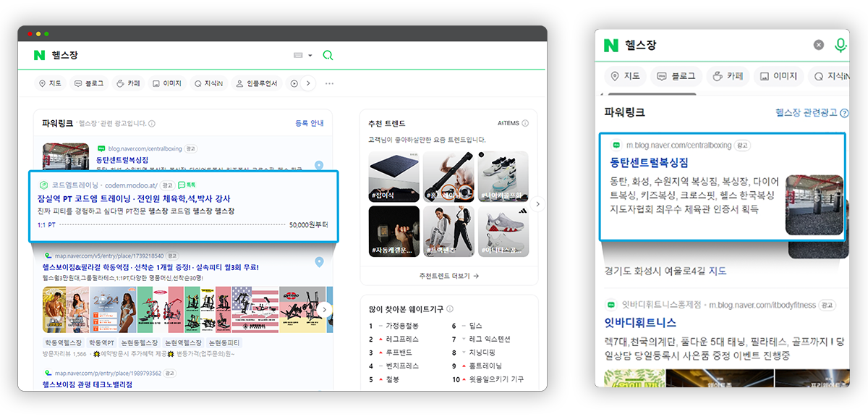
Task: Click 딥스 in ranking list
Action: click(476, 326)
